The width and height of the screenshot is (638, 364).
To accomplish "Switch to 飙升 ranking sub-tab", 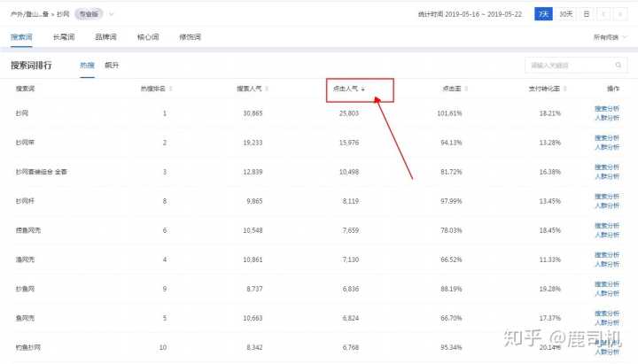I will 112,66.
